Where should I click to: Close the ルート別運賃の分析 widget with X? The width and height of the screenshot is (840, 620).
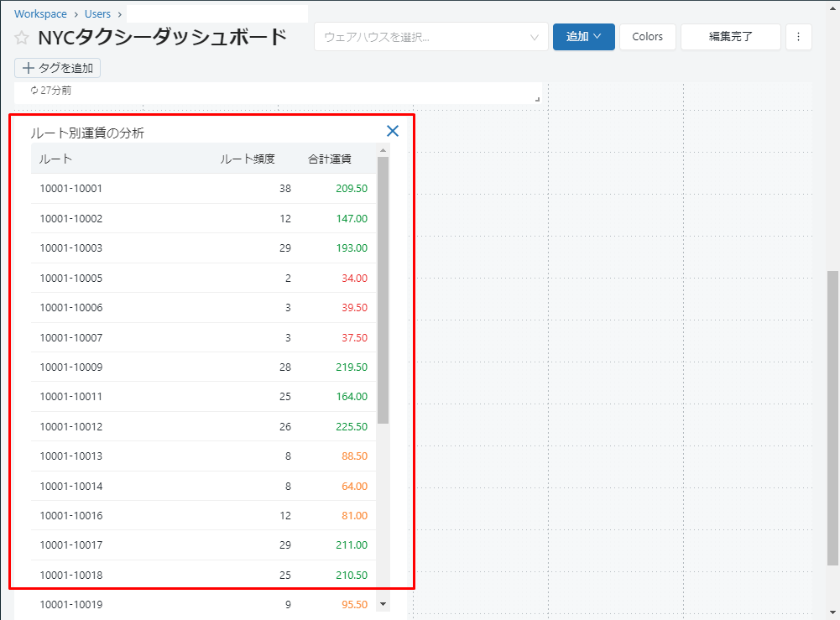coord(392,131)
